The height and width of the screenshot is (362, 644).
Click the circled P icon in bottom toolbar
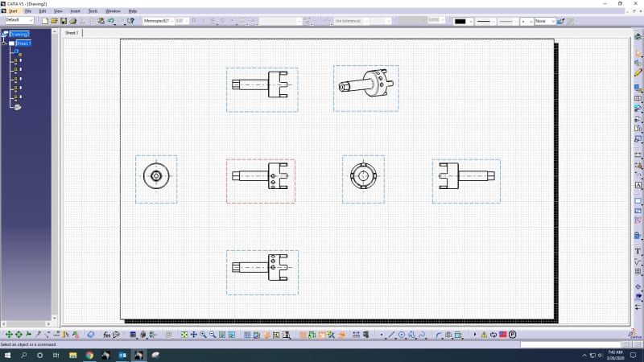tap(513, 335)
